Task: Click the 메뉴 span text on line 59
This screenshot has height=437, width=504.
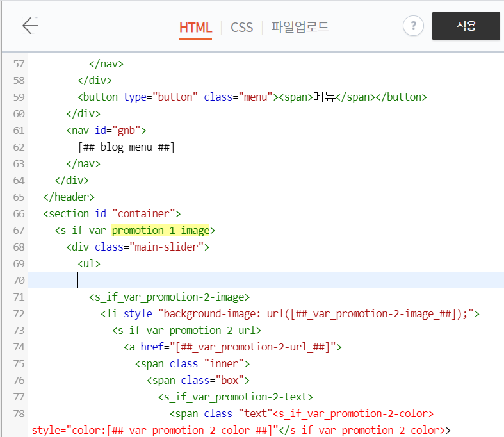Action: coord(324,97)
